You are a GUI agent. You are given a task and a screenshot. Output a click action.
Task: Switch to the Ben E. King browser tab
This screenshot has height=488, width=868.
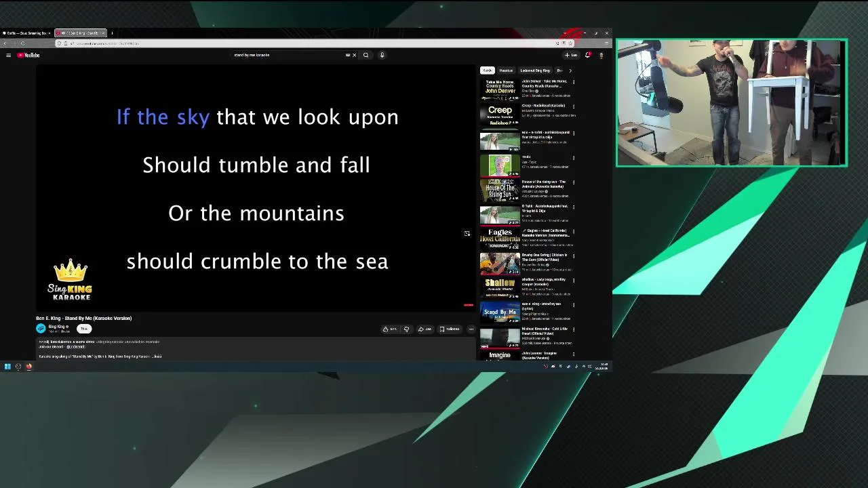[x=80, y=33]
